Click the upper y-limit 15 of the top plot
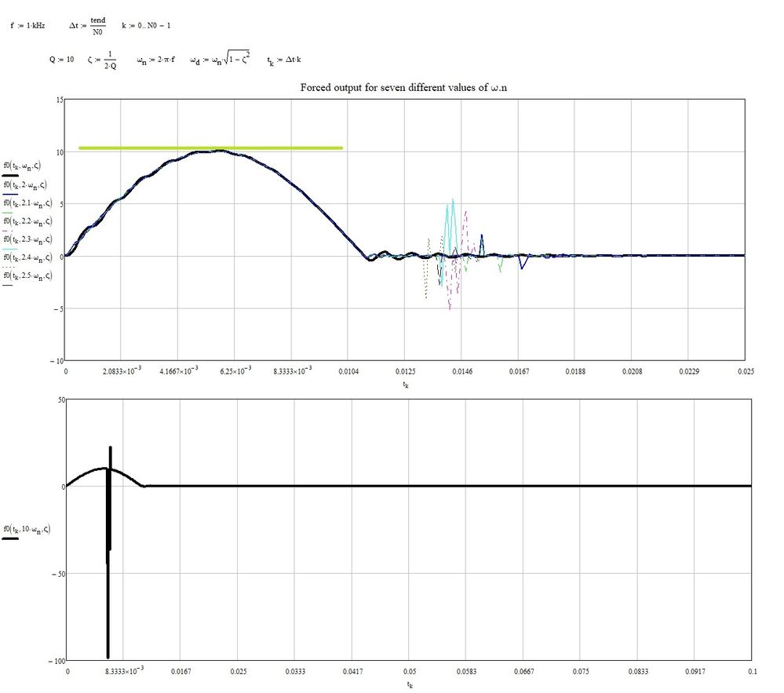The height and width of the screenshot is (693, 784). (60, 100)
